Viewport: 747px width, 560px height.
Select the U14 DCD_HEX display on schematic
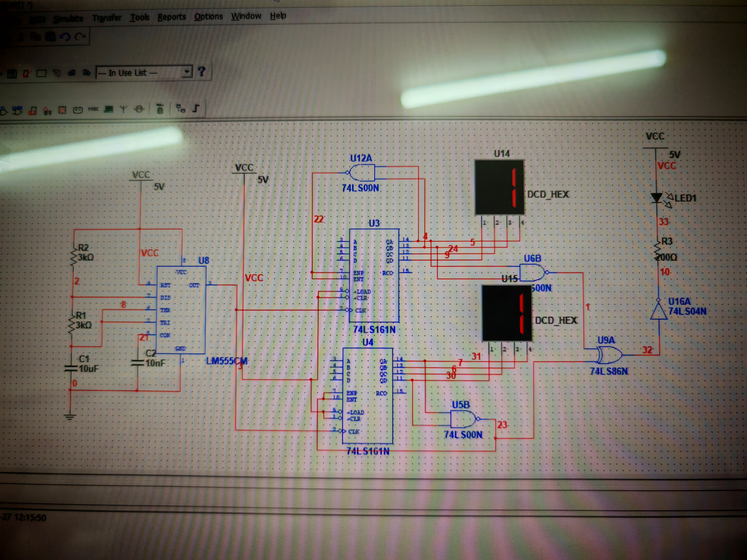pyautogui.click(x=499, y=187)
